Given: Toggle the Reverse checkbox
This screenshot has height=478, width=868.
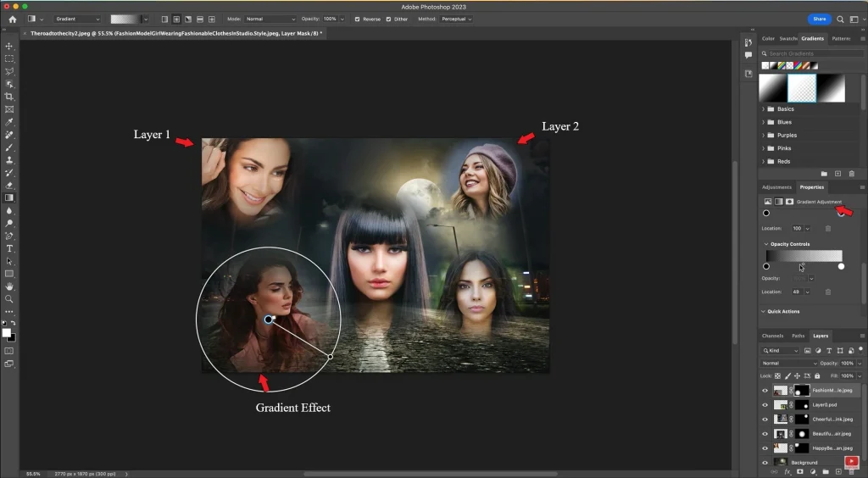Looking at the screenshot, I should [x=357, y=19].
